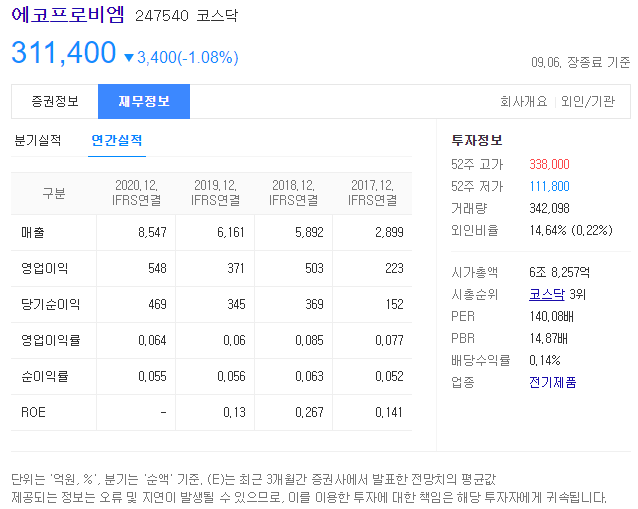Click the 469 net income value
The width and height of the screenshot is (638, 509).
[157, 304]
